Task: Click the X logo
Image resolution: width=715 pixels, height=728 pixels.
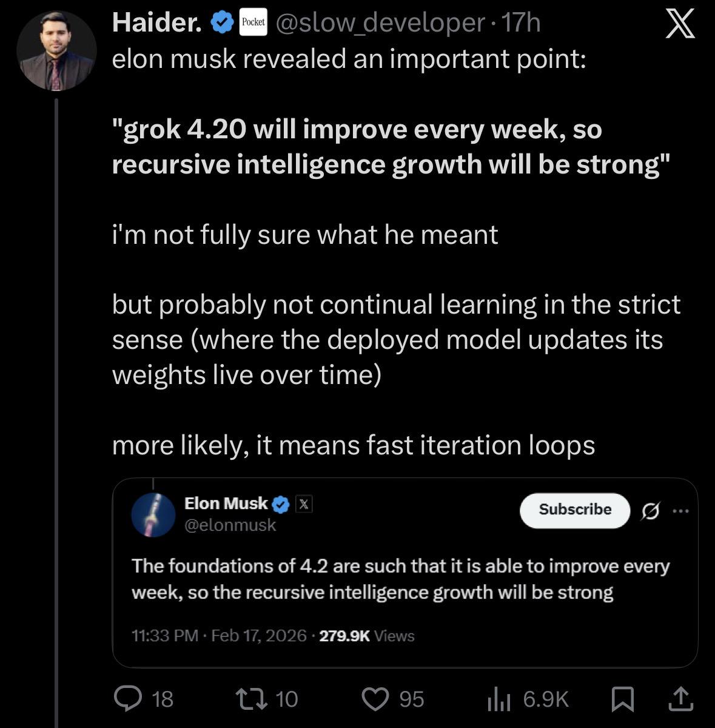Action: [x=680, y=24]
